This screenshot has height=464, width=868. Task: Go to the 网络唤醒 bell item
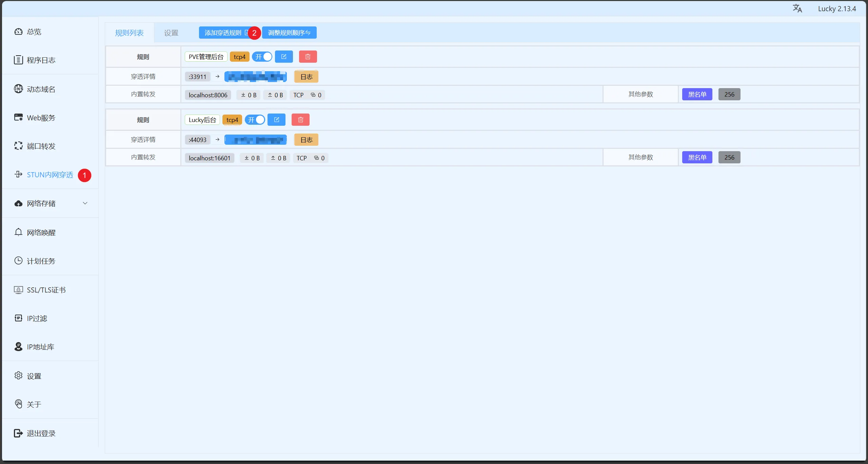[x=41, y=233]
